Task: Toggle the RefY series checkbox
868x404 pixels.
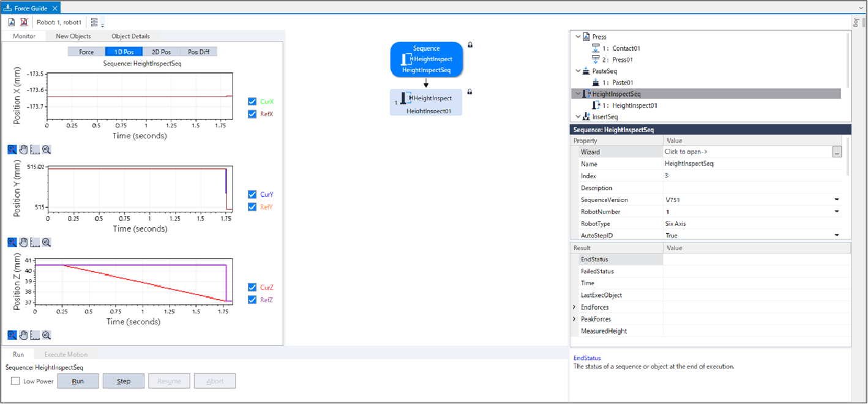Action: (252, 207)
